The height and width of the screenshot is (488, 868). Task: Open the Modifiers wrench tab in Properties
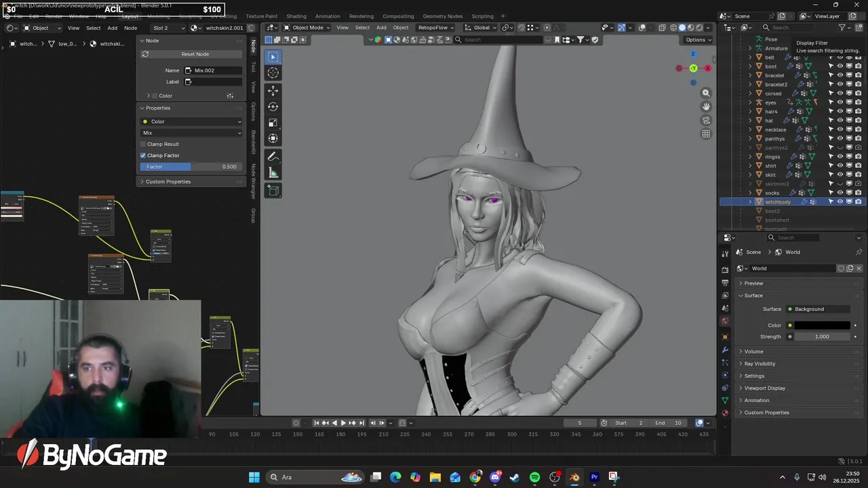[x=725, y=350]
